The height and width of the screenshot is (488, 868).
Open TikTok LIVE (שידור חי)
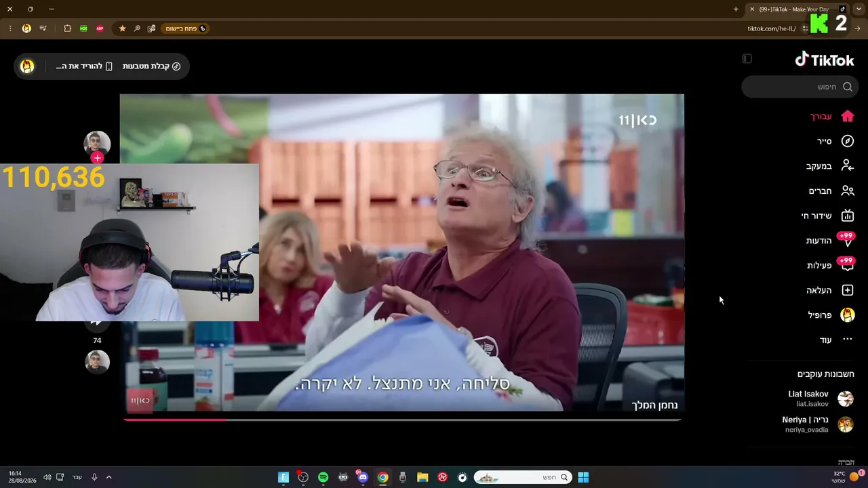(x=827, y=216)
